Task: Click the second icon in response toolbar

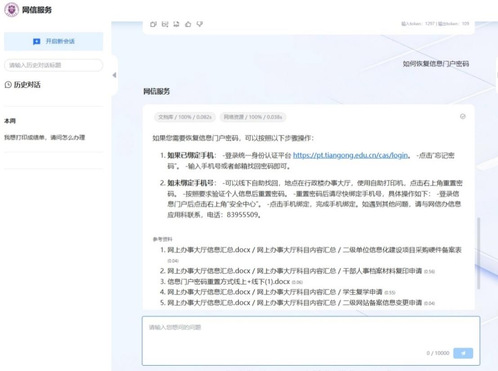Action: [165, 24]
